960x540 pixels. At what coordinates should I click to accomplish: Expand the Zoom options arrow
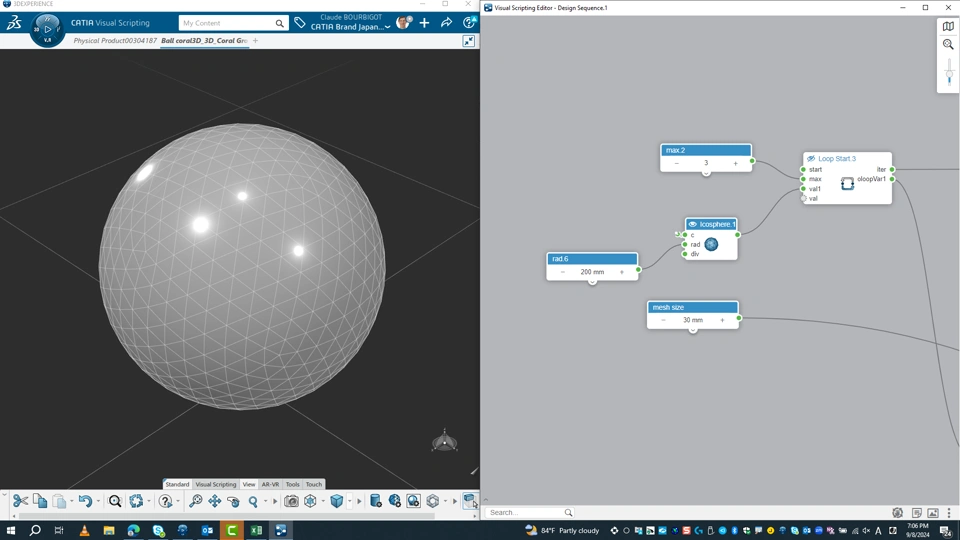tap(266, 501)
